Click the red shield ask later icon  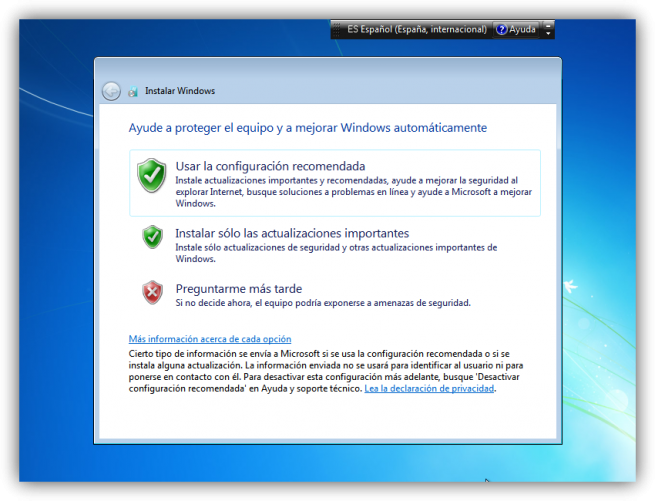(152, 292)
